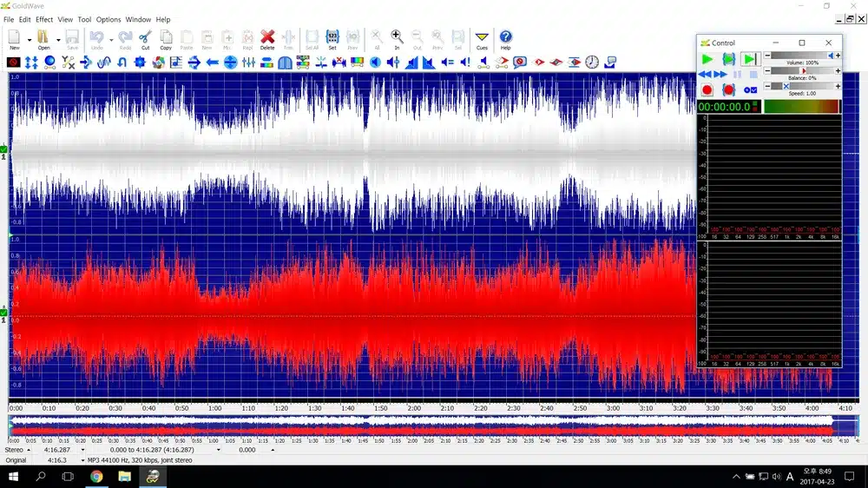Start recording with the red Record button

[707, 89]
